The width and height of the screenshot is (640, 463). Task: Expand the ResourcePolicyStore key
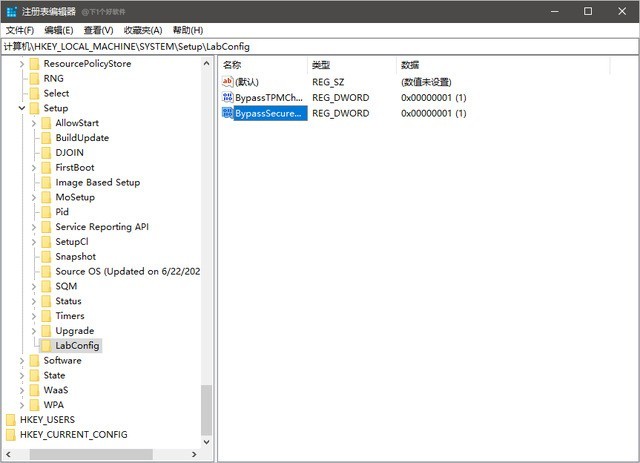[x=21, y=64]
